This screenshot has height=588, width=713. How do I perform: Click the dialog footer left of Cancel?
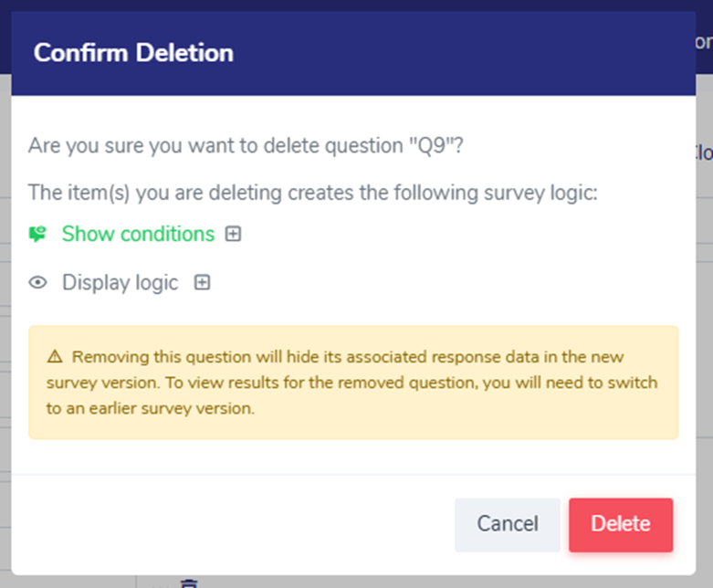point(228,524)
